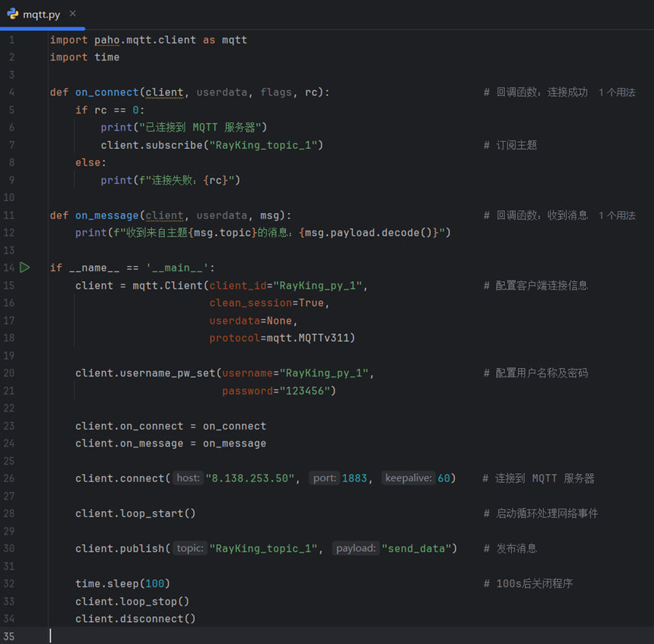
Task: Click the topic: inlay hint in client.publish
Action: click(190, 549)
